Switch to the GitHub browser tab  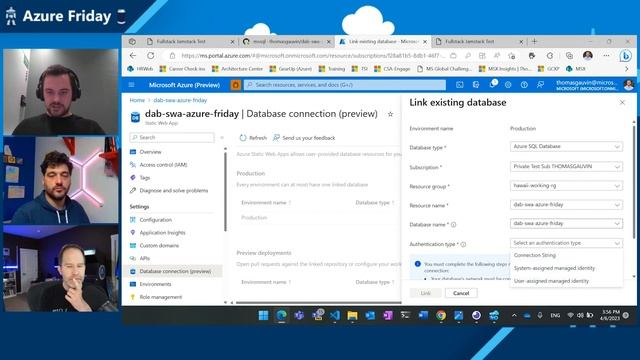pos(286,42)
